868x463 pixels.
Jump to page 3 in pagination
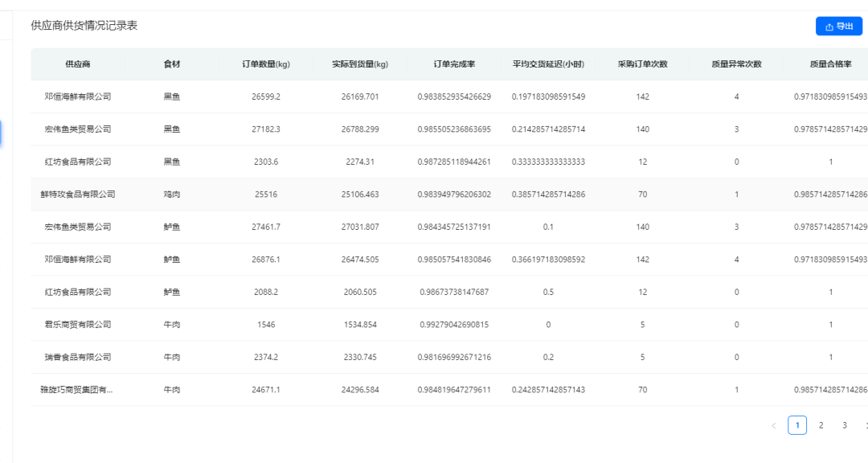(x=845, y=426)
